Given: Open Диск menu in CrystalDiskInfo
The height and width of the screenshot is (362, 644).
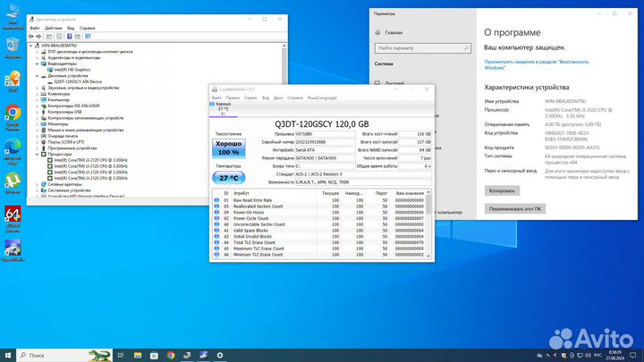Looking at the screenshot, I should coord(278,98).
